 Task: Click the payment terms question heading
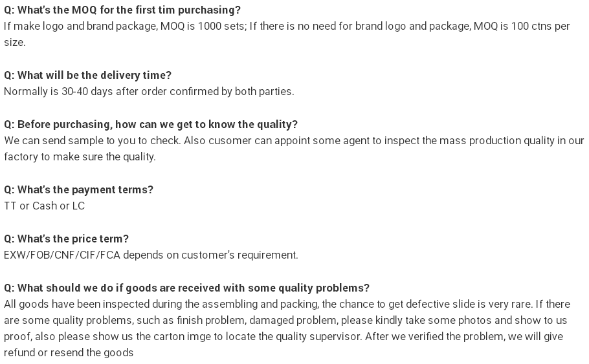coord(78,190)
